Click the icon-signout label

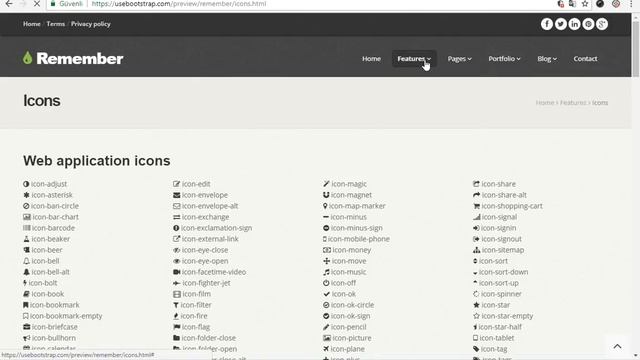pos(501,239)
